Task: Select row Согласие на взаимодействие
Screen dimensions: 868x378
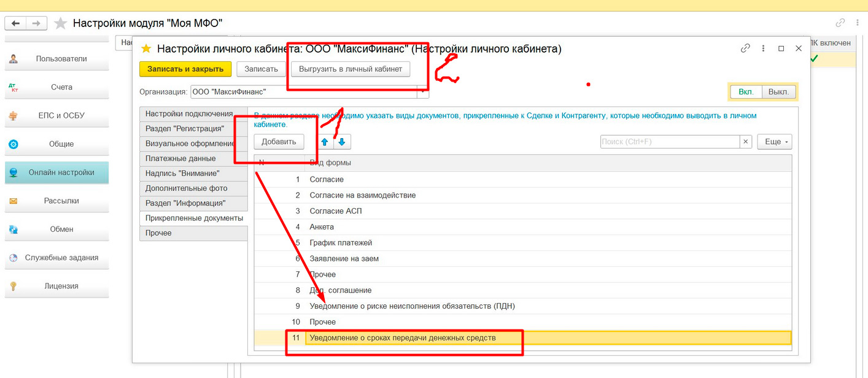Action: coord(523,195)
